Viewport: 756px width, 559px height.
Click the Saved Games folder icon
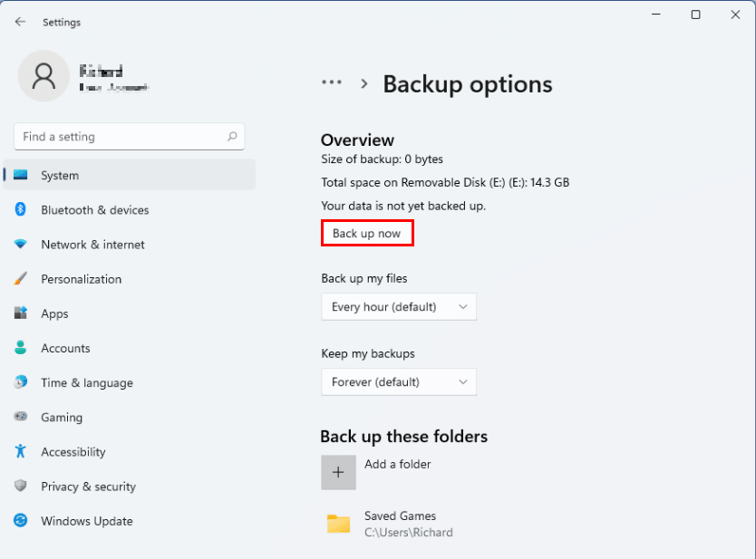coord(338,524)
